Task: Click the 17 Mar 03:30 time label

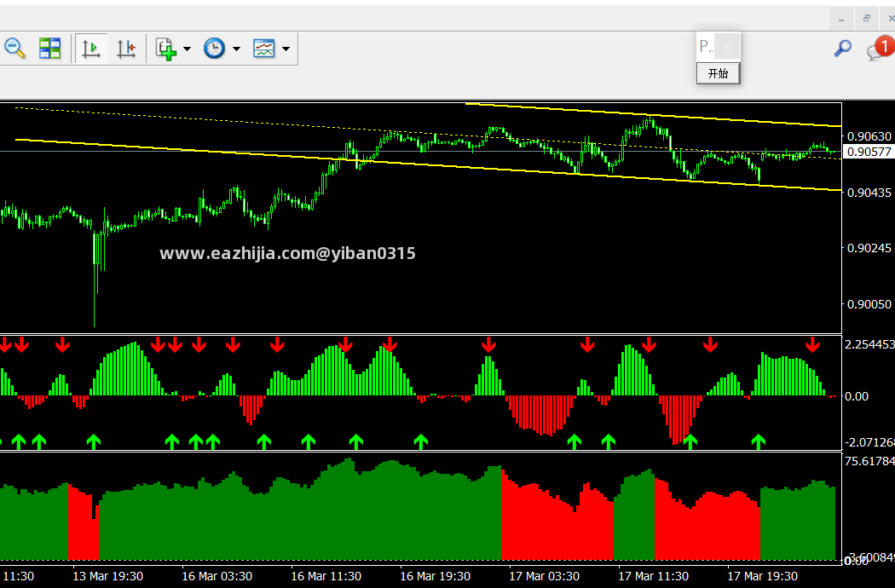Action: (544, 577)
